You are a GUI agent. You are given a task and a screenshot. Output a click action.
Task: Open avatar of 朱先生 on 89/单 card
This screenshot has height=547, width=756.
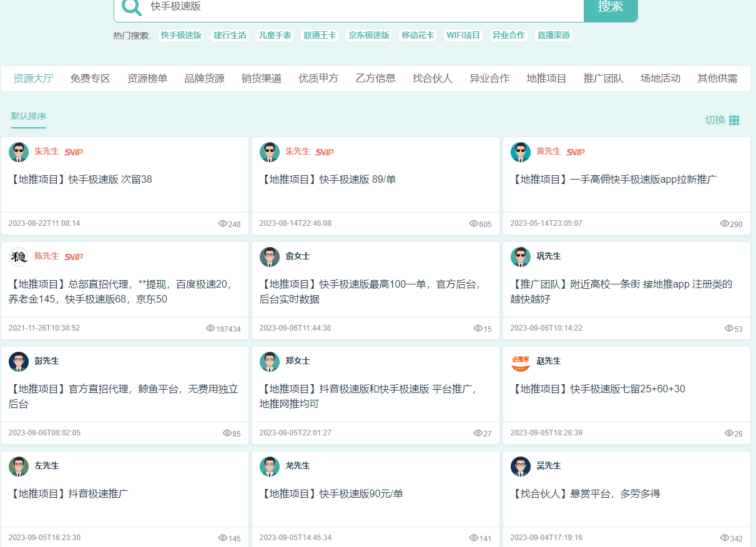270,152
